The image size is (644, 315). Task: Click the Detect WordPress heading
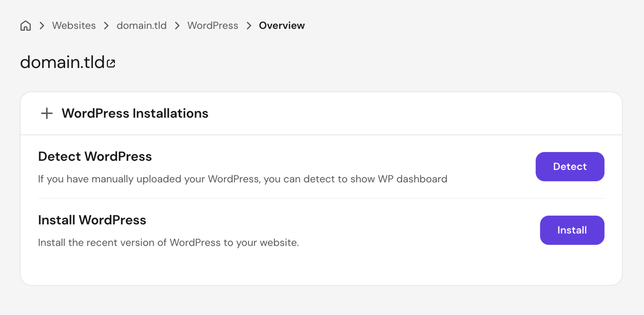pos(95,156)
